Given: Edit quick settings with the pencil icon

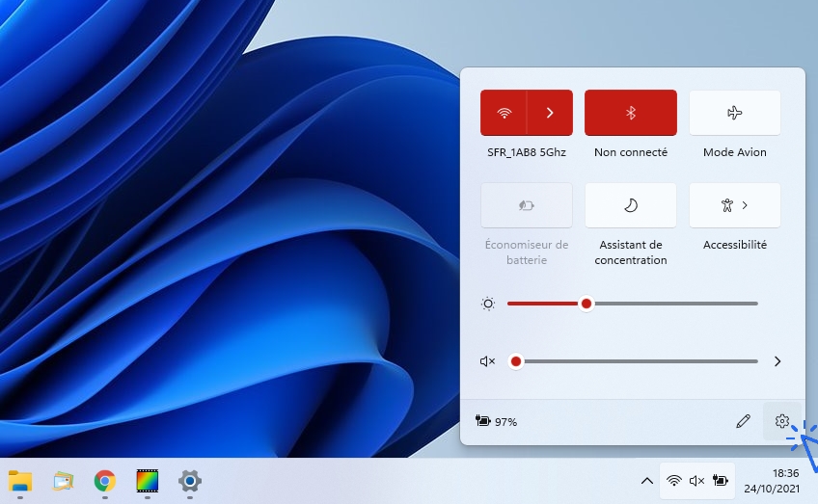Looking at the screenshot, I should [x=743, y=422].
